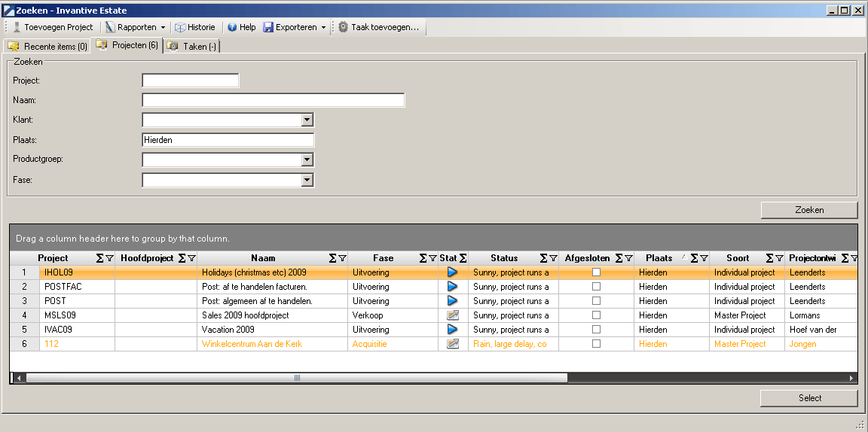
Task: Click the grid scrollbar right arrow
Action: point(851,378)
